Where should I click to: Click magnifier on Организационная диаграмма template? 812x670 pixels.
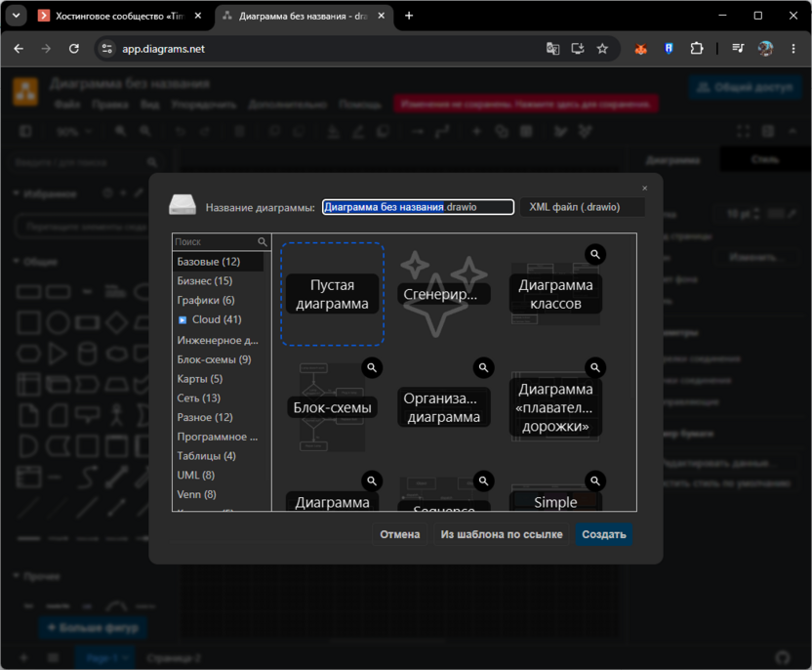click(x=483, y=367)
